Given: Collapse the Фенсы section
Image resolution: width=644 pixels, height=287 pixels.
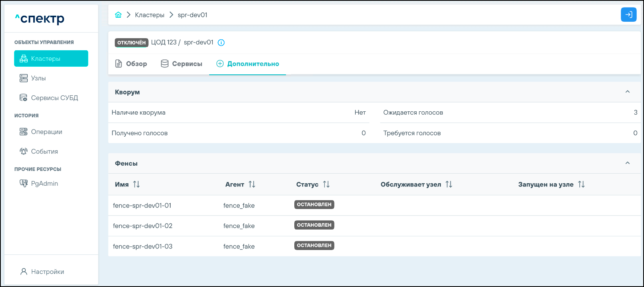Looking at the screenshot, I should click(x=628, y=163).
